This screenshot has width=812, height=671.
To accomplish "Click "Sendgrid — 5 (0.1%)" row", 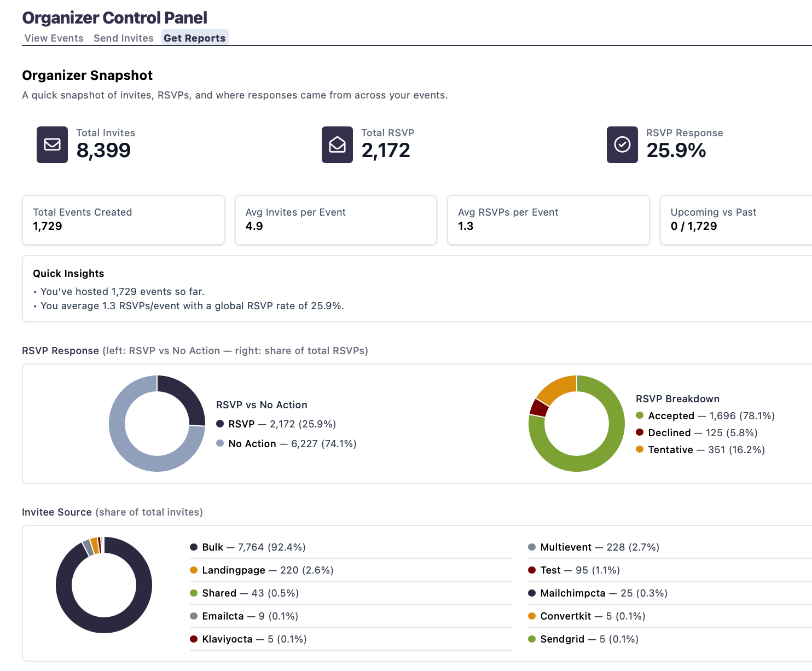I will (x=670, y=639).
